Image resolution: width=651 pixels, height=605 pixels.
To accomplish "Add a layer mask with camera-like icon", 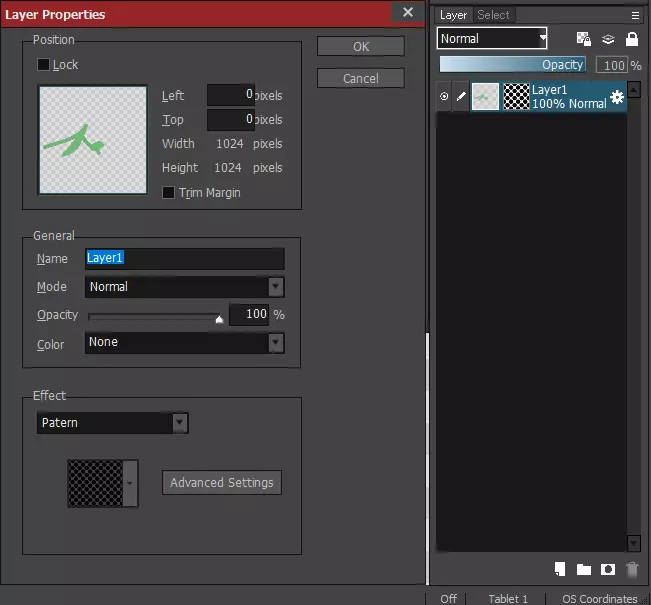I will (608, 569).
